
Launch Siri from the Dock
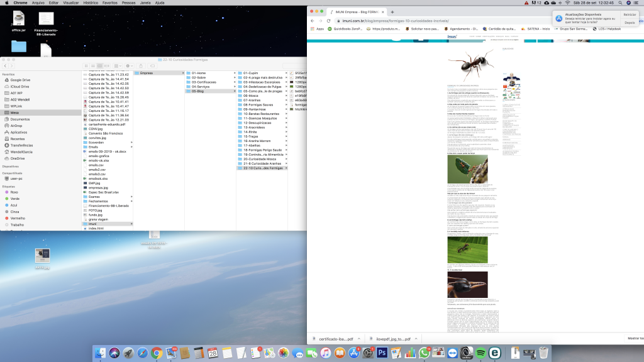(114, 353)
